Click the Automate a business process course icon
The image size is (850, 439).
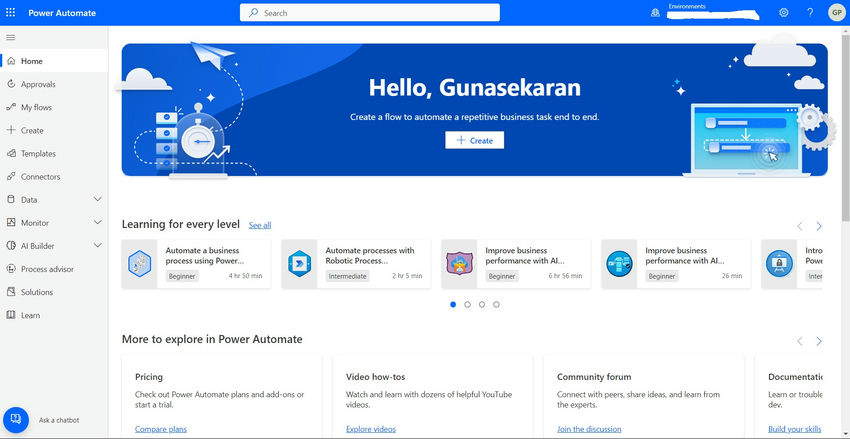pos(139,264)
